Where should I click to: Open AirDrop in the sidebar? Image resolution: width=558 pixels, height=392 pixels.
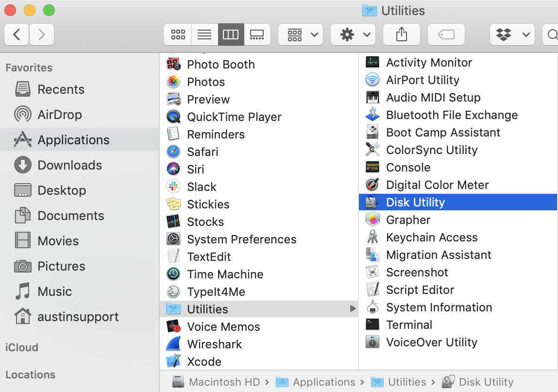[x=80, y=115]
